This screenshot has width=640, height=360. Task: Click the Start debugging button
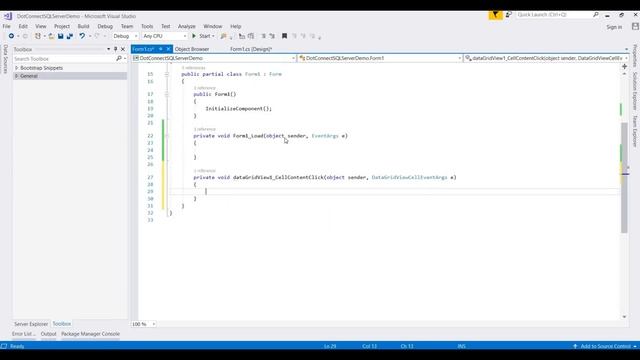(x=203, y=36)
